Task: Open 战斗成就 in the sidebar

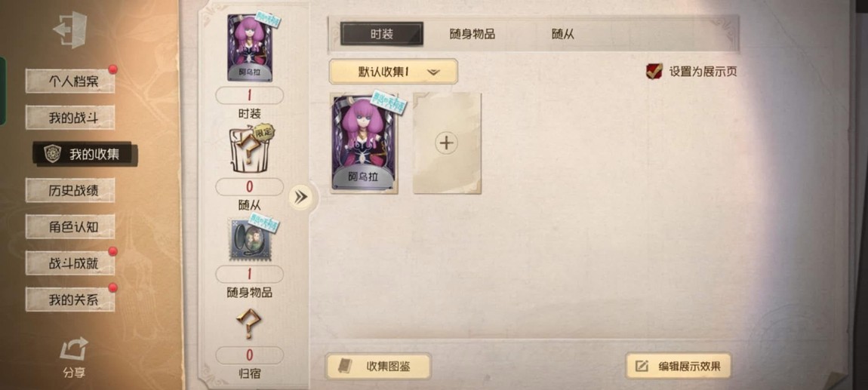Action: point(70,263)
